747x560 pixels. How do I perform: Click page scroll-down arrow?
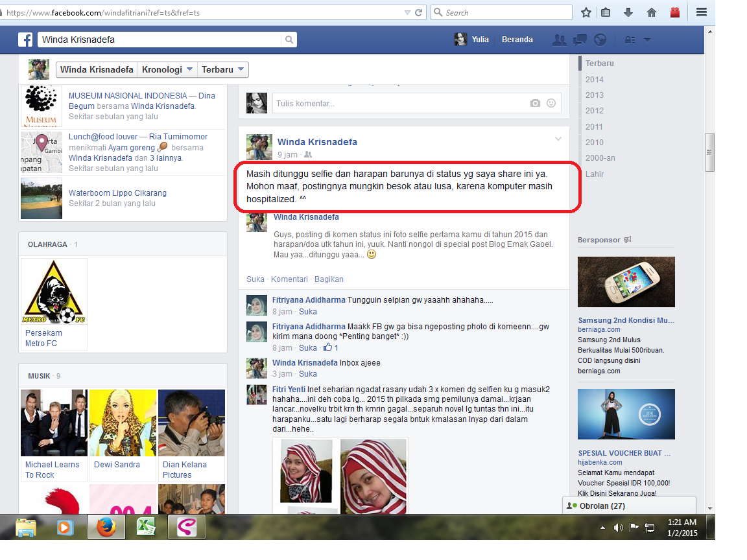coord(710,508)
